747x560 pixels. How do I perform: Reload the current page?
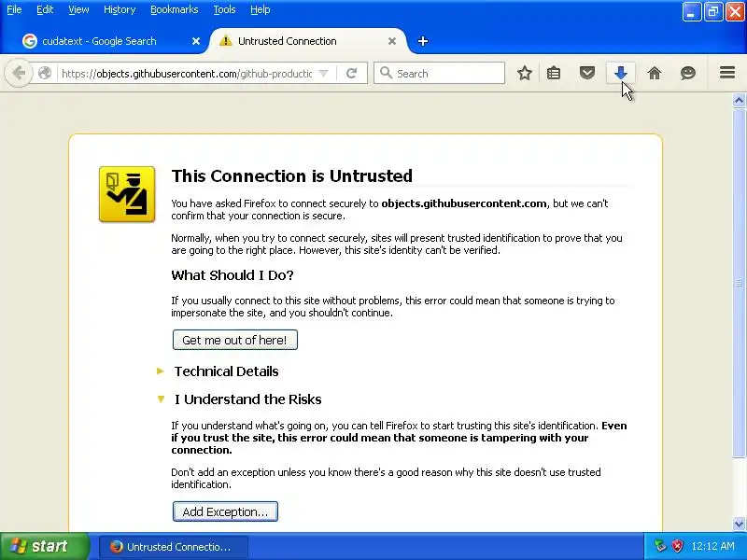pos(352,74)
